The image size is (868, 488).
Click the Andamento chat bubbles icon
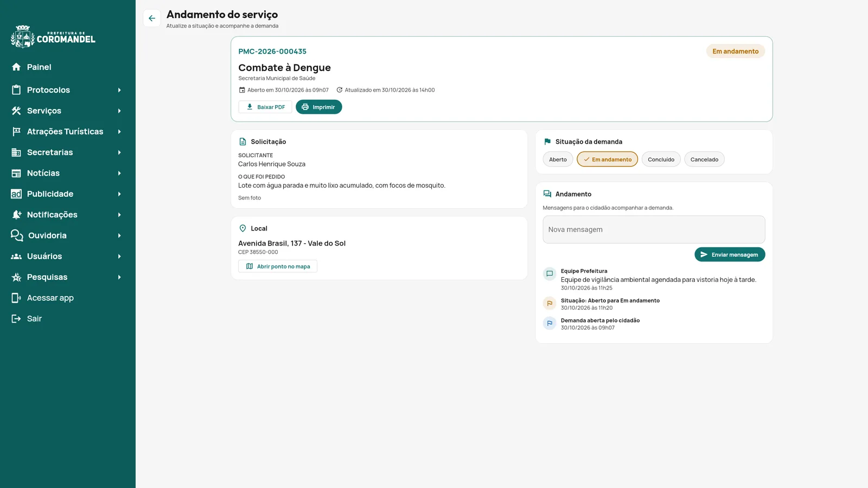click(547, 194)
